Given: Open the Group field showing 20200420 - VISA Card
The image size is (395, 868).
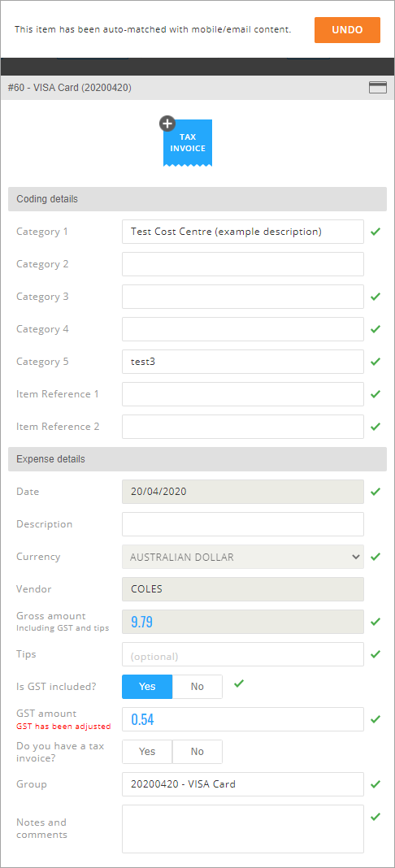Looking at the screenshot, I should click(x=243, y=783).
